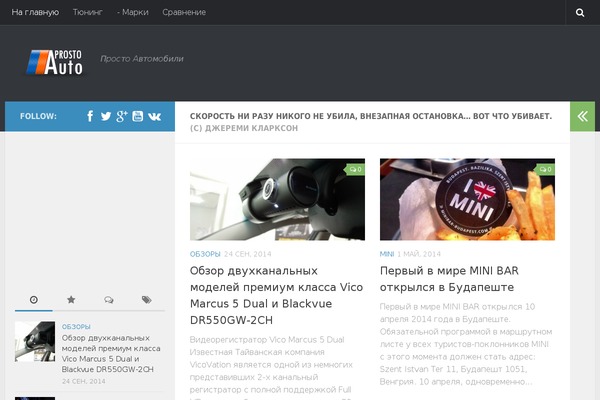
Task: Open MINI BAR article thumbnail image
Action: (x=467, y=199)
